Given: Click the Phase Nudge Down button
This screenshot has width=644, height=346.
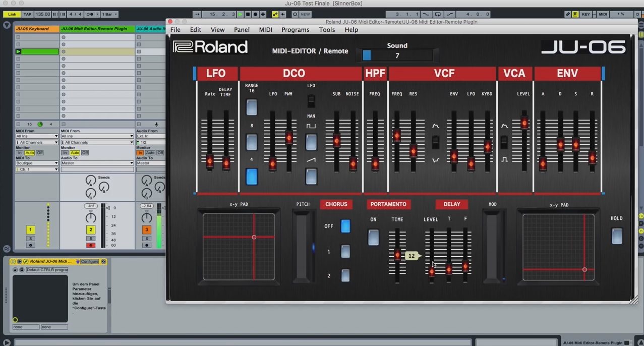Looking at the screenshot, I should [x=55, y=14].
